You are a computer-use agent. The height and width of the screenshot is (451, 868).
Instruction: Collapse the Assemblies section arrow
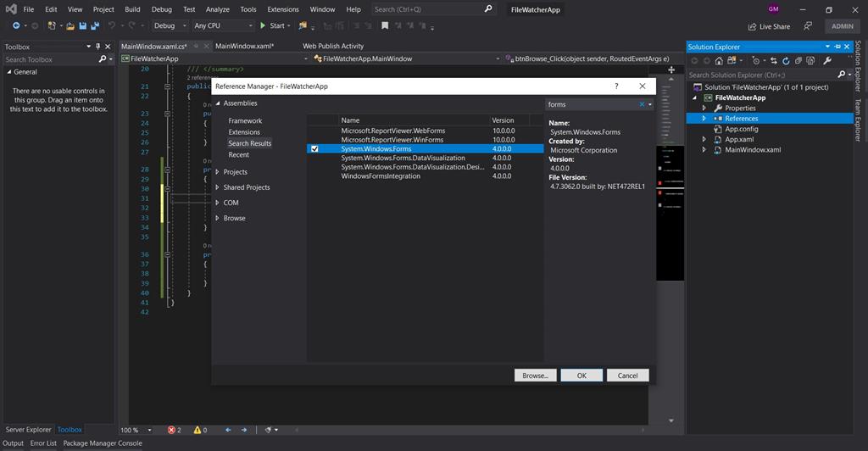[218, 103]
